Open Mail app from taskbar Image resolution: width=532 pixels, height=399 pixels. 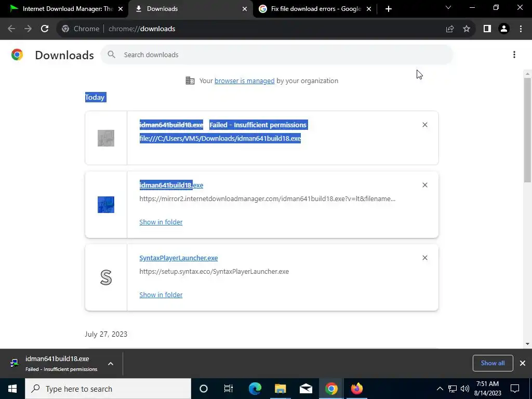[305, 389]
